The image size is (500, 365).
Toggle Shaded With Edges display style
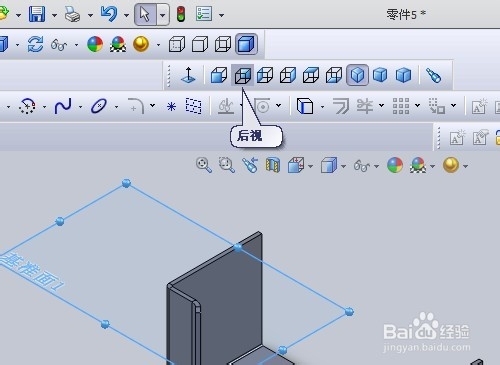click(x=247, y=44)
